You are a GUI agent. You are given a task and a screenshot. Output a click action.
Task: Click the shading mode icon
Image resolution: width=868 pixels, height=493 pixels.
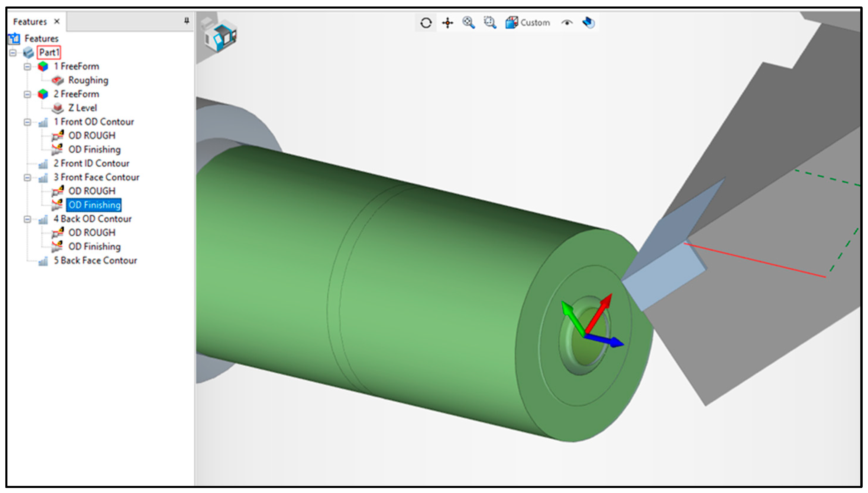589,23
